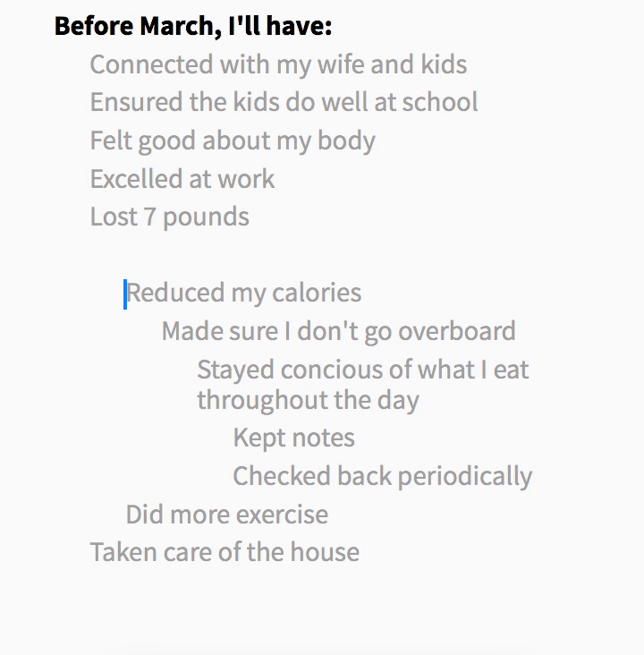This screenshot has width=644, height=655.
Task: Click the word 'periodically'
Action: click(x=465, y=477)
